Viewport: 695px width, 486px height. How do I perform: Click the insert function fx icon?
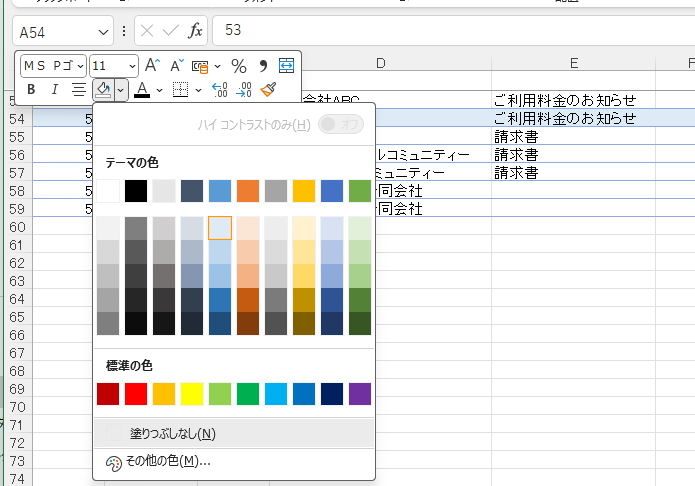[x=196, y=31]
